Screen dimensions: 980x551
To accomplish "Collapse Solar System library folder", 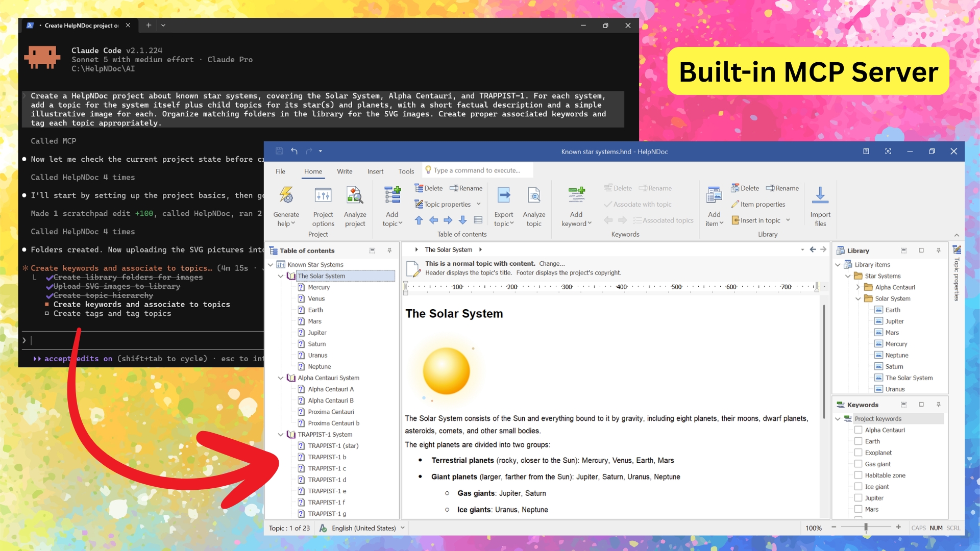I will pyautogui.click(x=858, y=298).
